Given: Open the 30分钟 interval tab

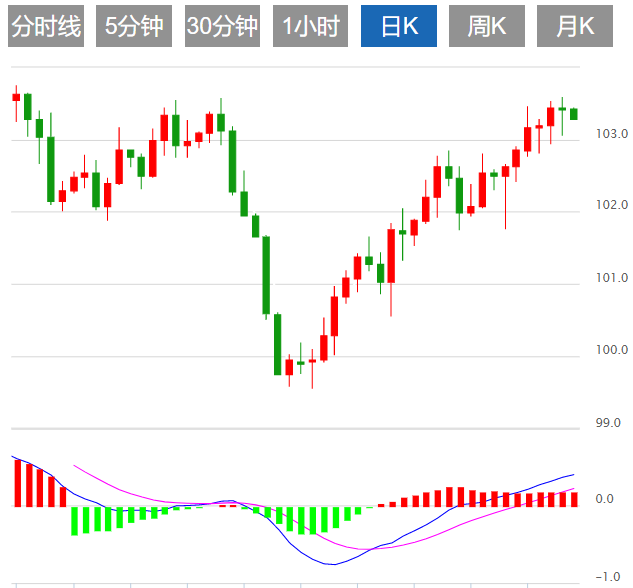Looking at the screenshot, I should [222, 27].
